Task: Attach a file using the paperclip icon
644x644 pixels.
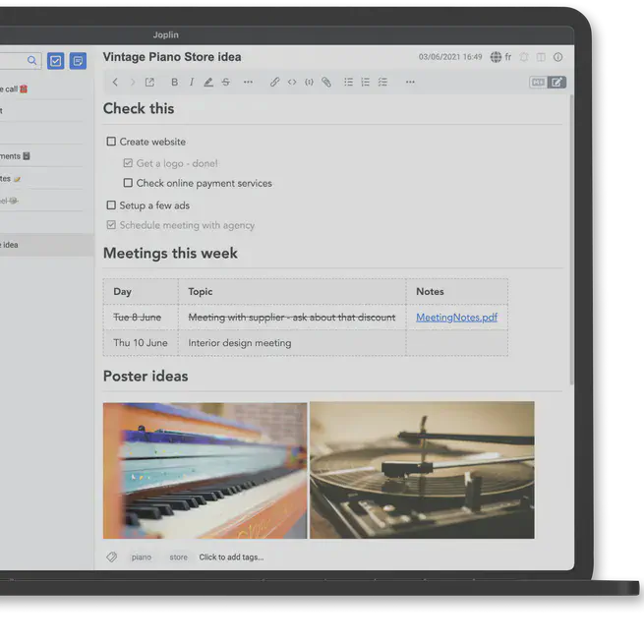Action: pos(326,83)
